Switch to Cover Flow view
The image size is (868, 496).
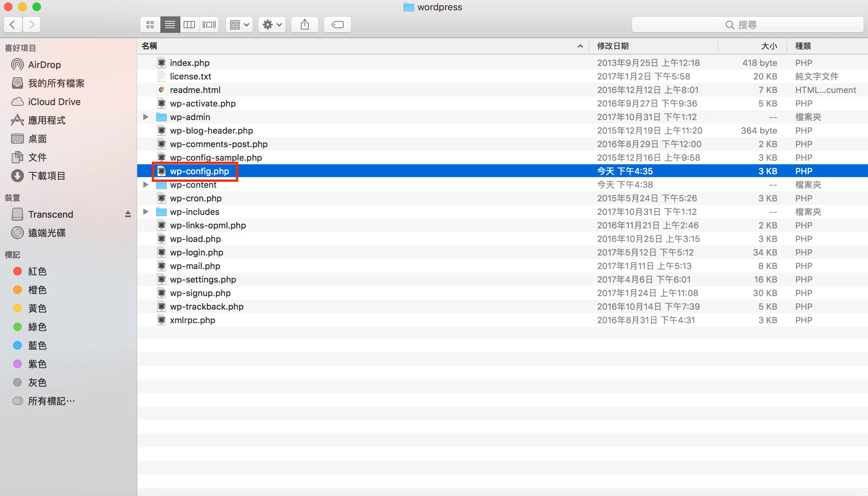209,25
